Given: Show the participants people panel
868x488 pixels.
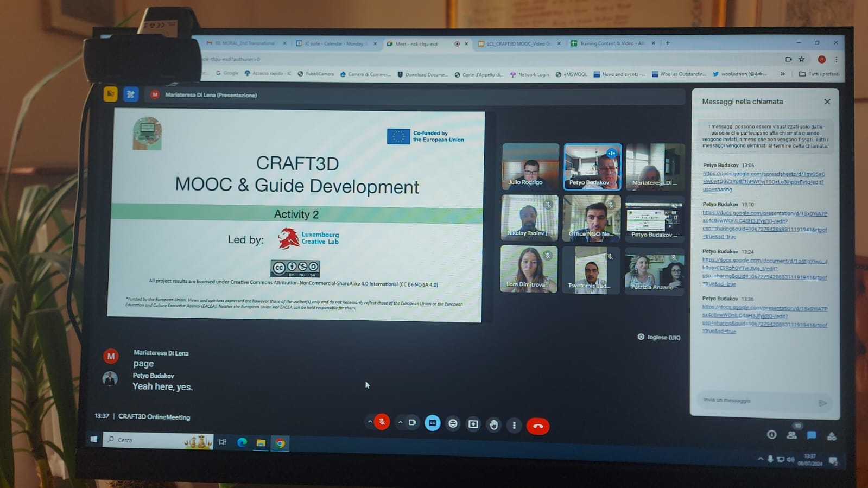Looking at the screenshot, I should tap(791, 435).
